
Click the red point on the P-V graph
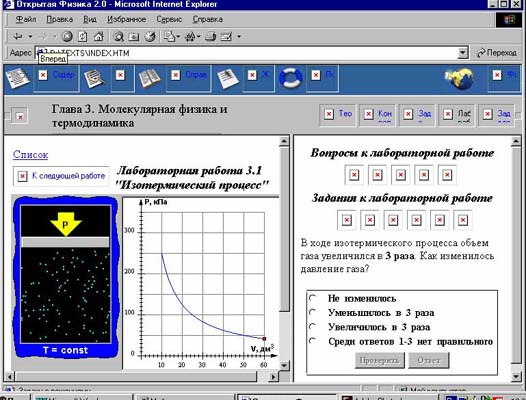[x=264, y=339]
